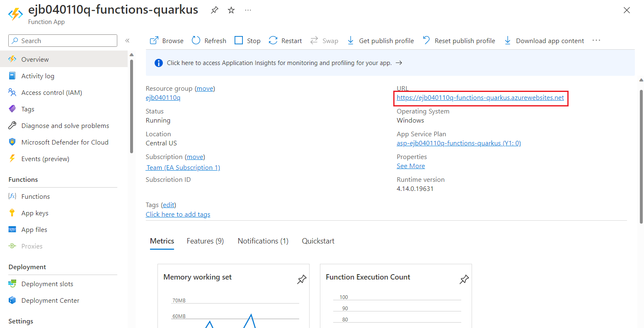Viewport: 644px width, 328px height.
Task: Collapse the sidebar with the double chevron
Action: (127, 40)
